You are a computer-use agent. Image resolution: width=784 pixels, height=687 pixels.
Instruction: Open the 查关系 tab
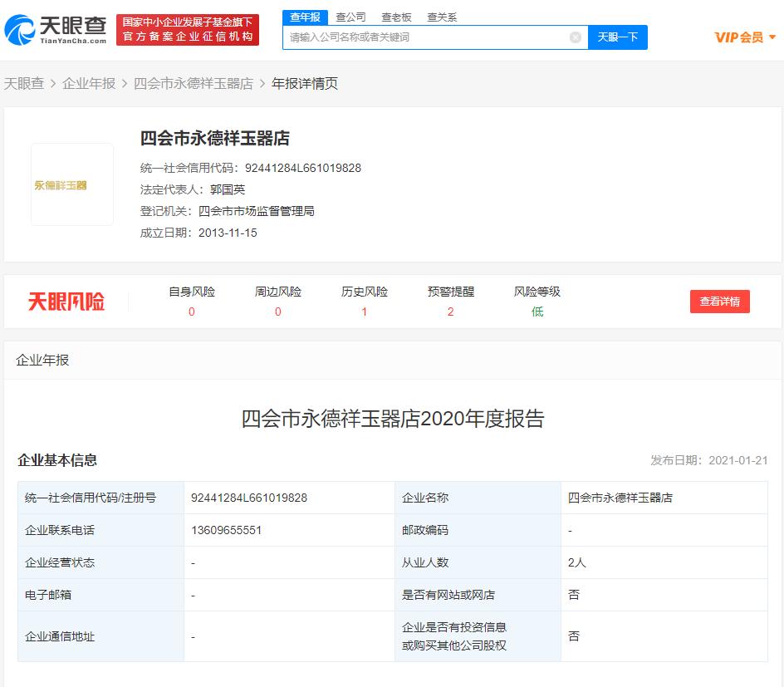click(x=441, y=16)
